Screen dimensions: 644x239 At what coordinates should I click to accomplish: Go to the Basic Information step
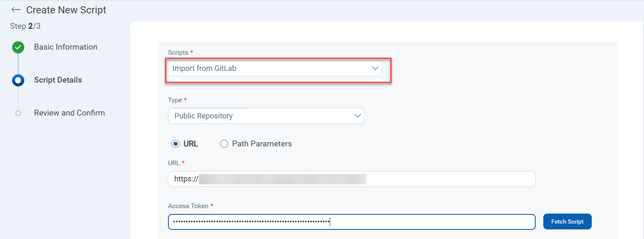(66, 47)
